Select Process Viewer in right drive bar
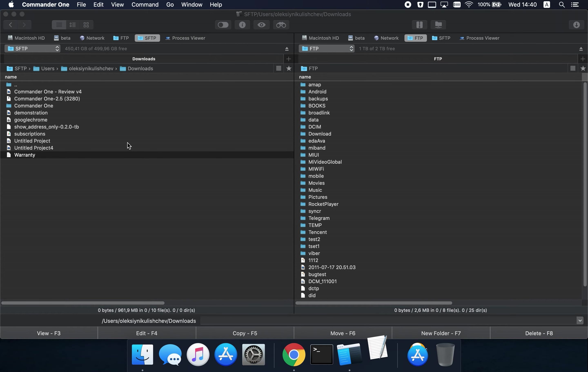This screenshot has width=588, height=372. [479, 38]
